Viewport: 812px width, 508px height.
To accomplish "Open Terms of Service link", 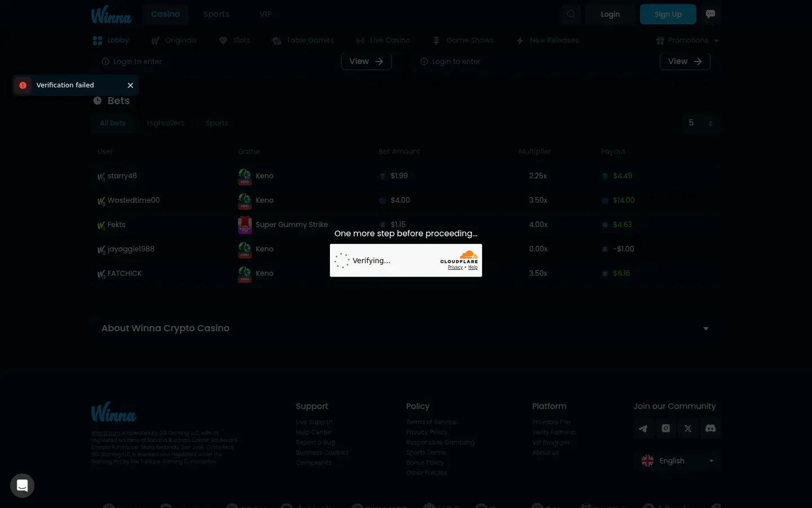I will pos(431,422).
